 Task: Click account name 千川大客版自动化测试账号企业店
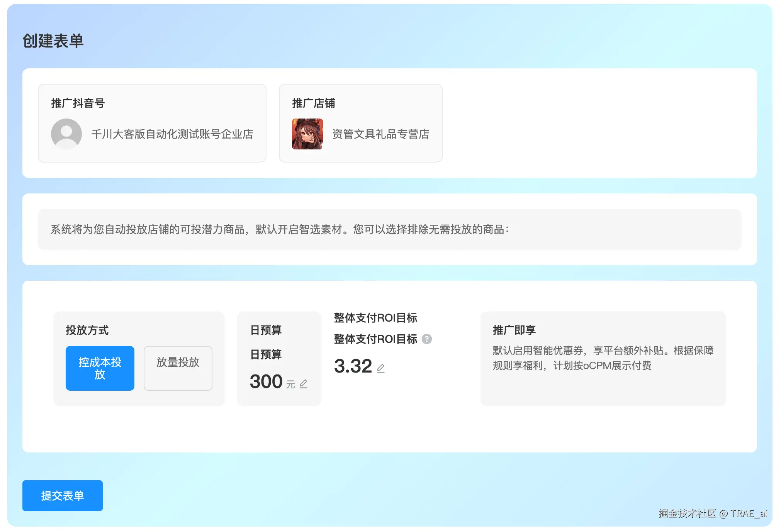[x=172, y=134]
